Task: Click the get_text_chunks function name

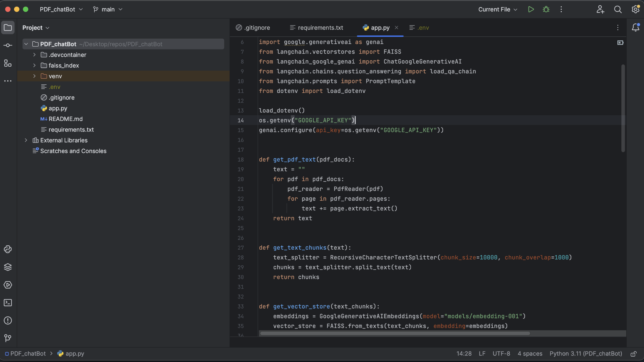Action: [300, 248]
